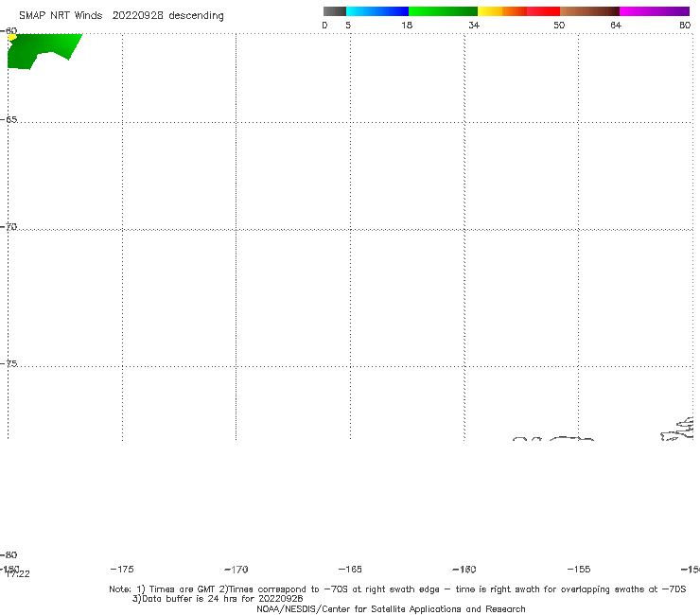Click the longitude label "-170"

[236, 569]
